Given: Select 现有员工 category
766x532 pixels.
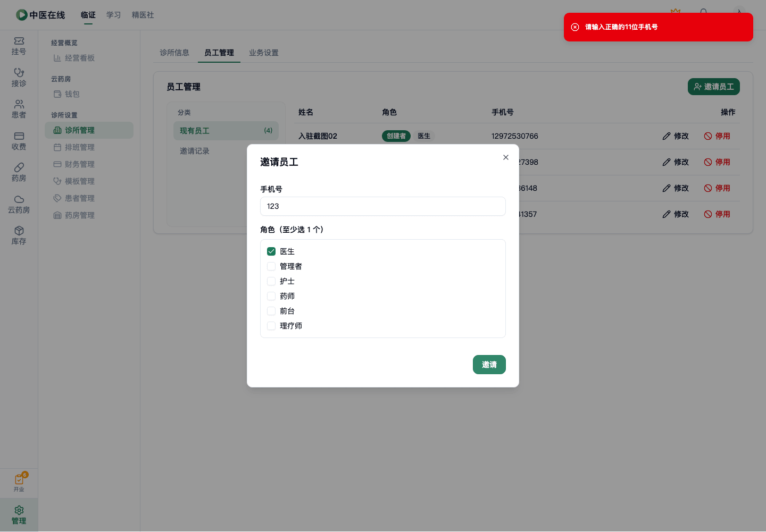Looking at the screenshot, I should pyautogui.click(x=226, y=131).
